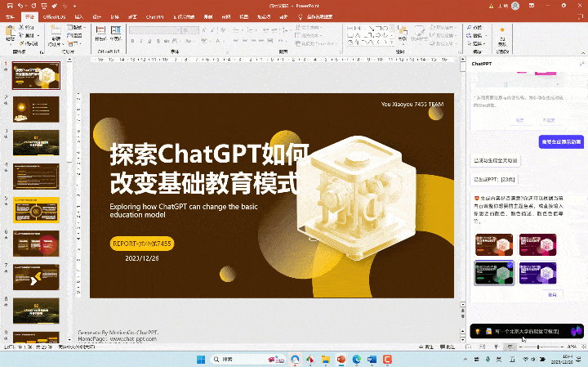Click the lightbulb icon in ChatPPT input bar
The height and width of the screenshot is (367, 588).
click(478, 331)
